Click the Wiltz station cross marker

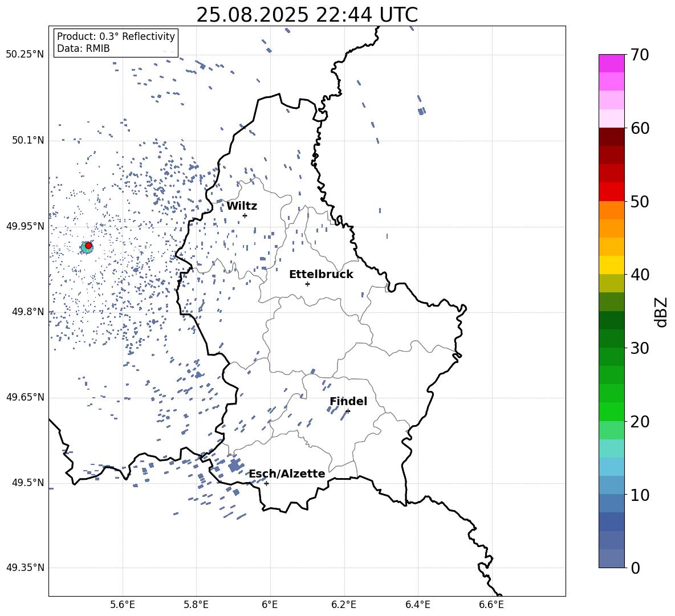(245, 215)
